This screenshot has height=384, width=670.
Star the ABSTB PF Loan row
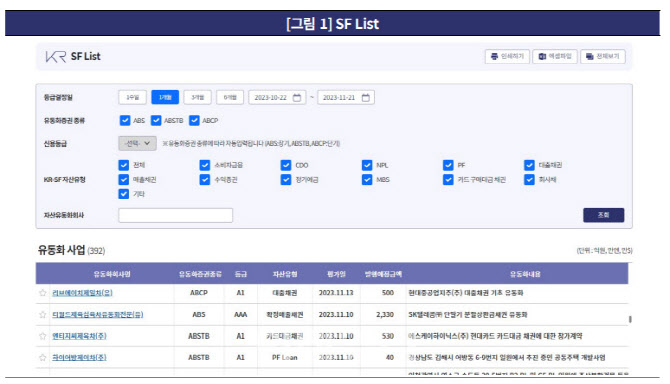click(42, 357)
